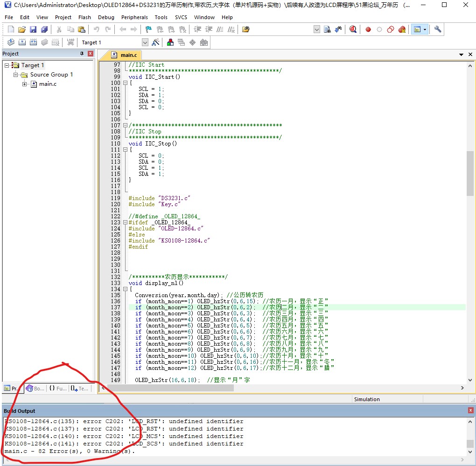Open Find in Files icon
The width and height of the screenshot is (476, 466).
246,29
